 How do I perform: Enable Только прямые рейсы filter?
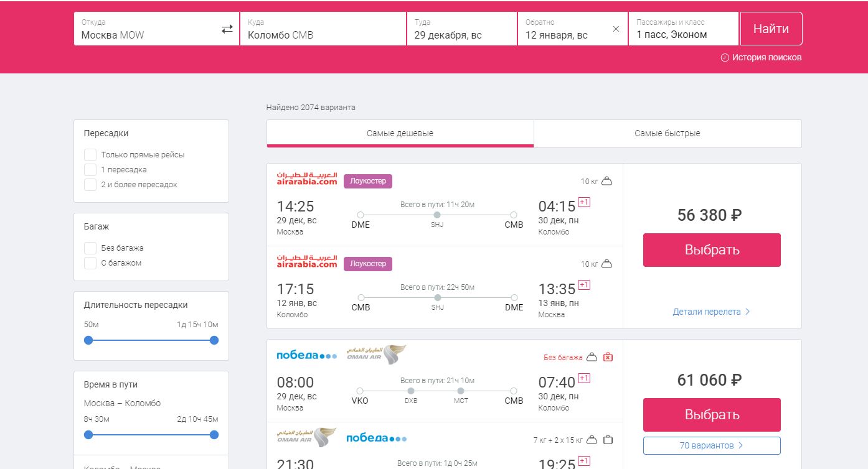90,154
